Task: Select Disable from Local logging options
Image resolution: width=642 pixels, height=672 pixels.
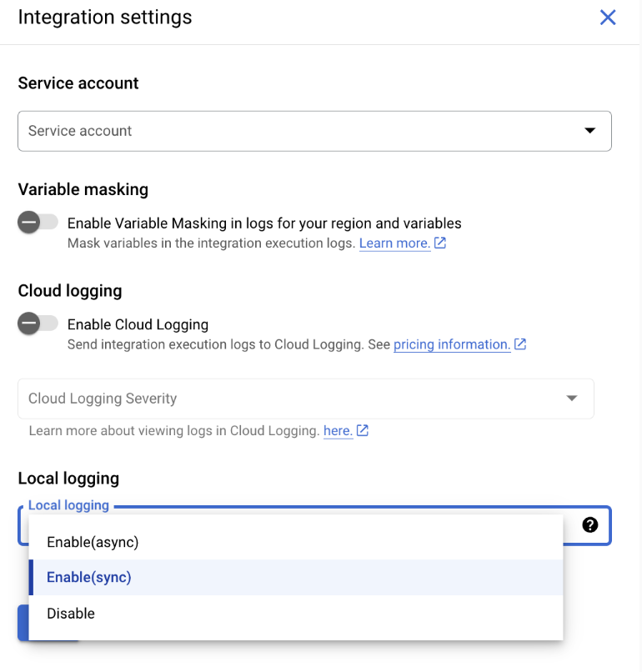Action: click(x=70, y=613)
